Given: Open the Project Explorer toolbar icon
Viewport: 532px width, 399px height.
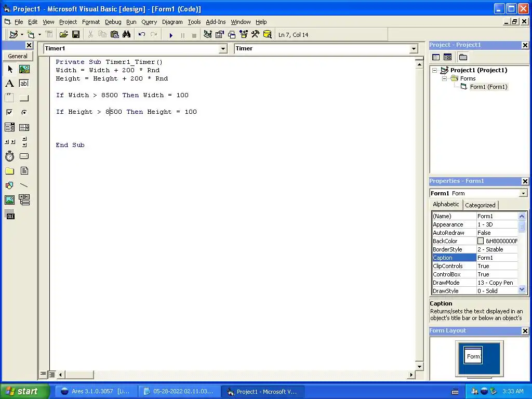Looking at the screenshot, I should (208, 35).
